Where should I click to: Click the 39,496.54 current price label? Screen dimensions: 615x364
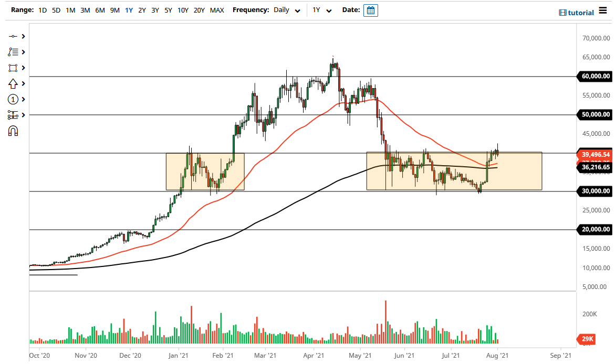pos(594,154)
